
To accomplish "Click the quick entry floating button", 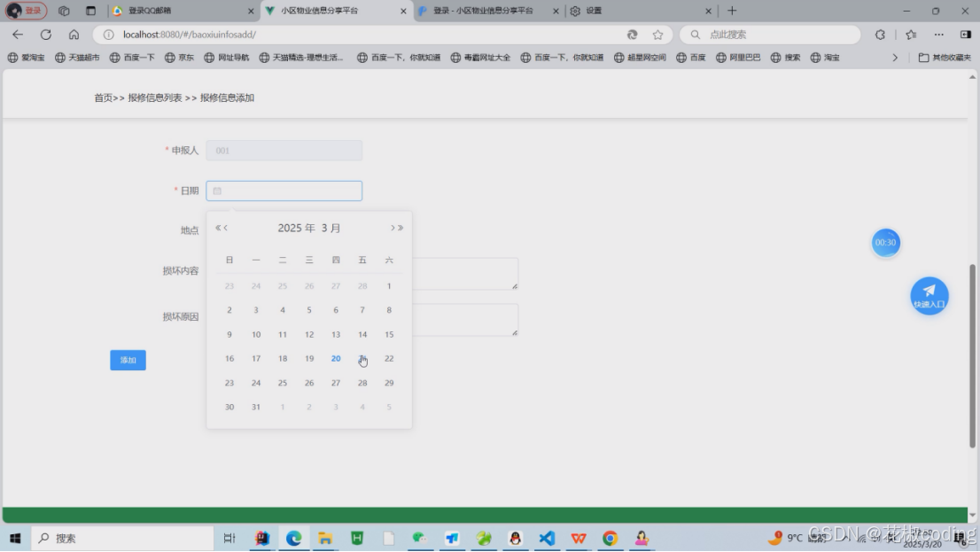I will pos(929,296).
